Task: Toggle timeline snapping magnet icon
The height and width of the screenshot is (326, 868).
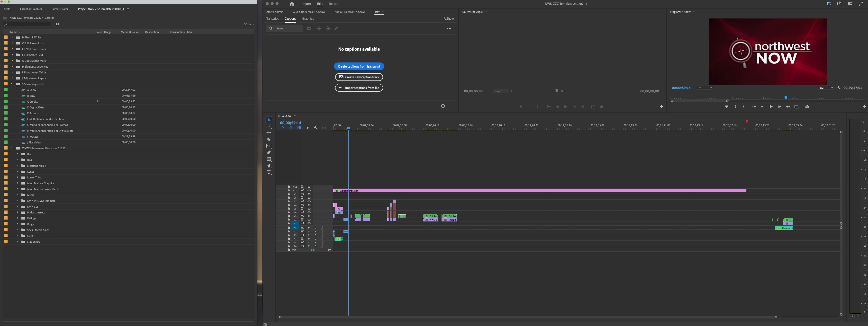Action: (291, 128)
